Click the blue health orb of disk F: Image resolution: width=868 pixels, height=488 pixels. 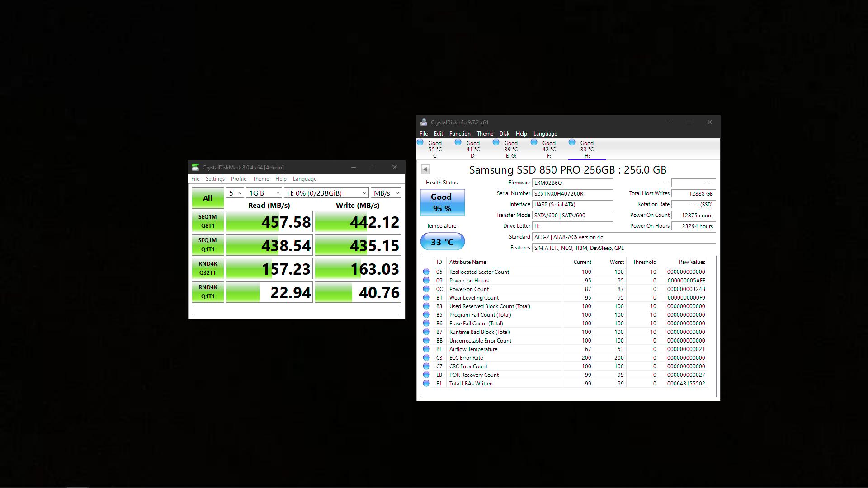pyautogui.click(x=534, y=142)
